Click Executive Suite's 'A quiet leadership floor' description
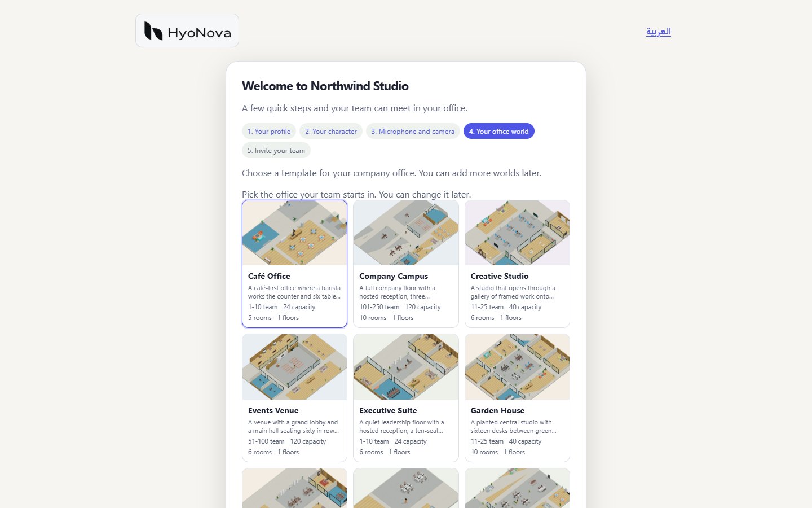812x508 pixels. 401,426
